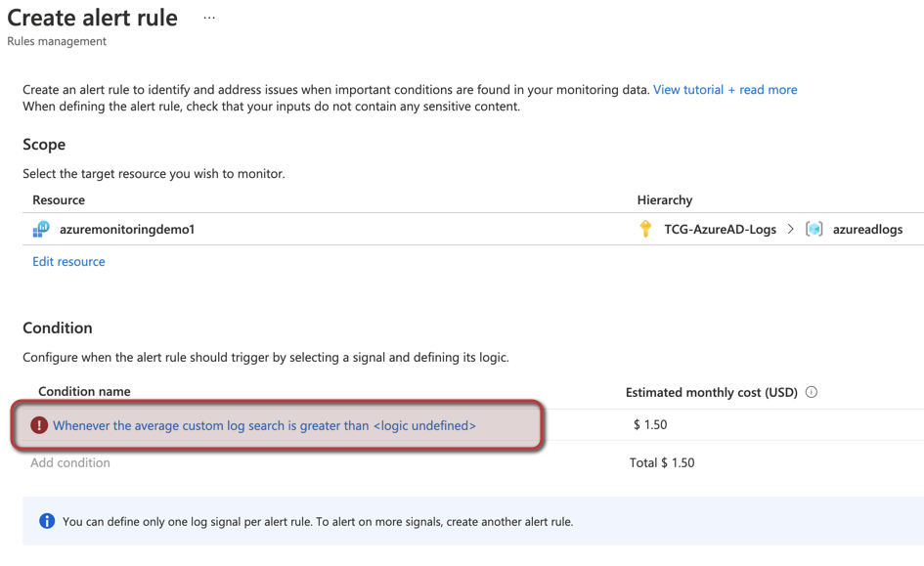Screen dimensions: 924x566
Task: Open the ellipsis more options menu
Action: tap(209, 19)
